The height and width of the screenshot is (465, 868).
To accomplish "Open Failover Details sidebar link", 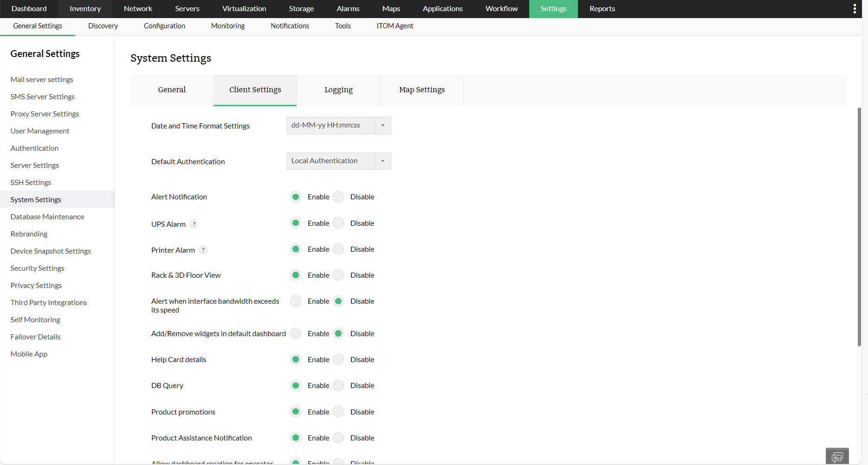I will [x=35, y=337].
